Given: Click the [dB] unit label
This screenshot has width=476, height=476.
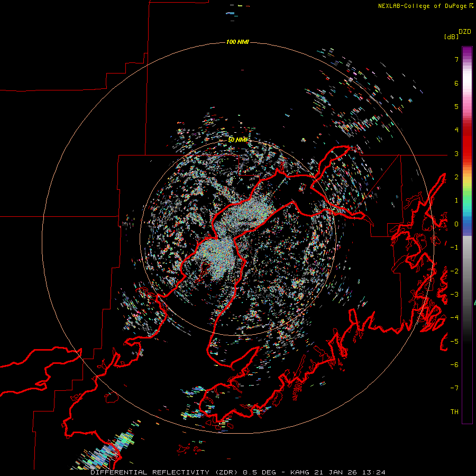Looking at the screenshot, I should [x=451, y=37].
